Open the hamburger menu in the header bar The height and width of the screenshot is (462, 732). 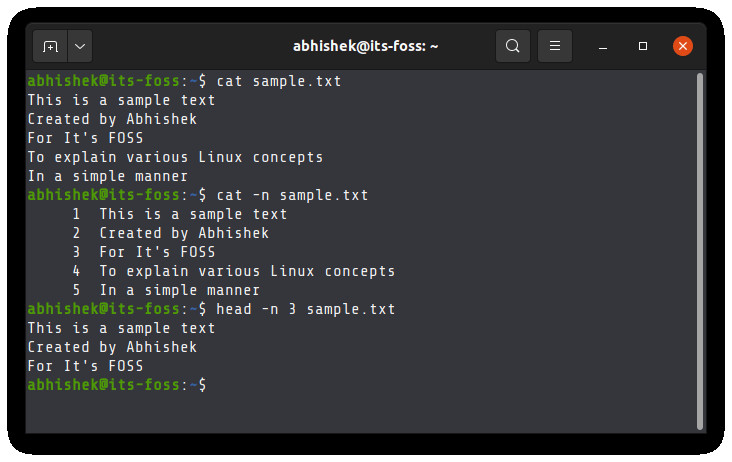coord(555,46)
